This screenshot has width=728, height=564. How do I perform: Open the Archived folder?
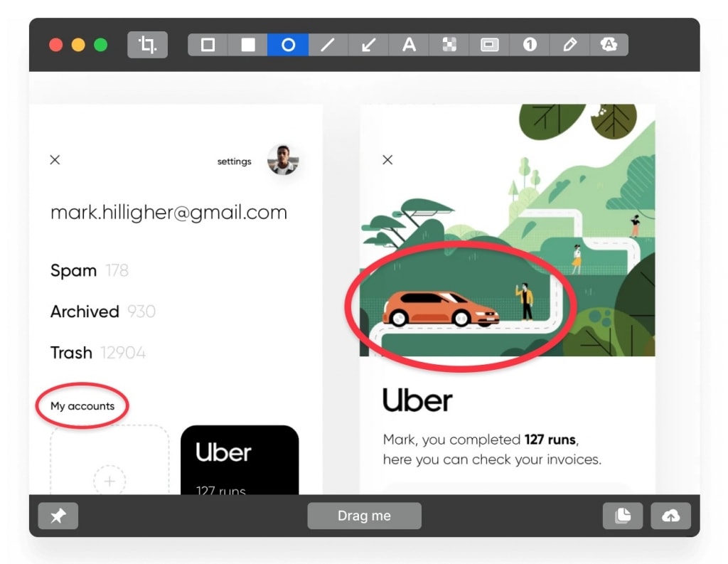[x=102, y=312]
